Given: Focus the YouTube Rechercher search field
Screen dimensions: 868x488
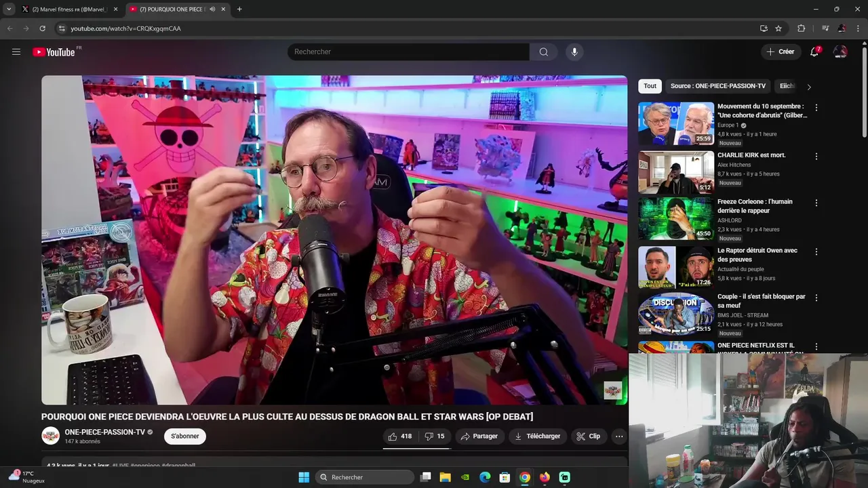Looking at the screenshot, I should pyautogui.click(x=409, y=52).
